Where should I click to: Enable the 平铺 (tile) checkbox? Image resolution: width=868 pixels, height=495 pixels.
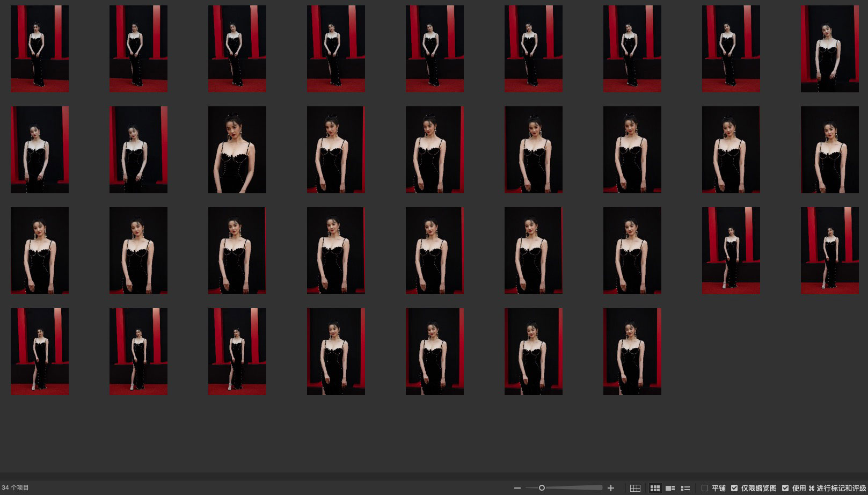coord(705,488)
